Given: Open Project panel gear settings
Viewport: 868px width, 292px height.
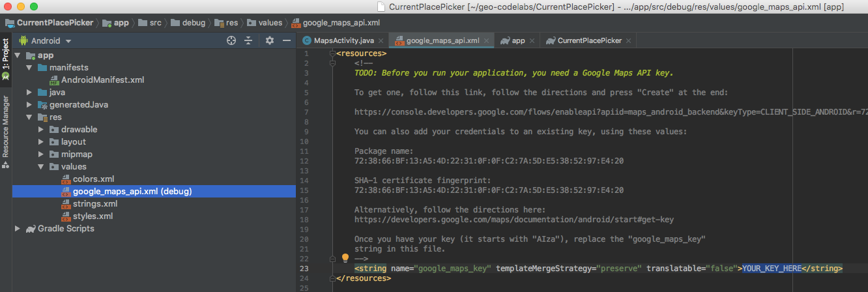Looking at the screenshot, I should (270, 40).
